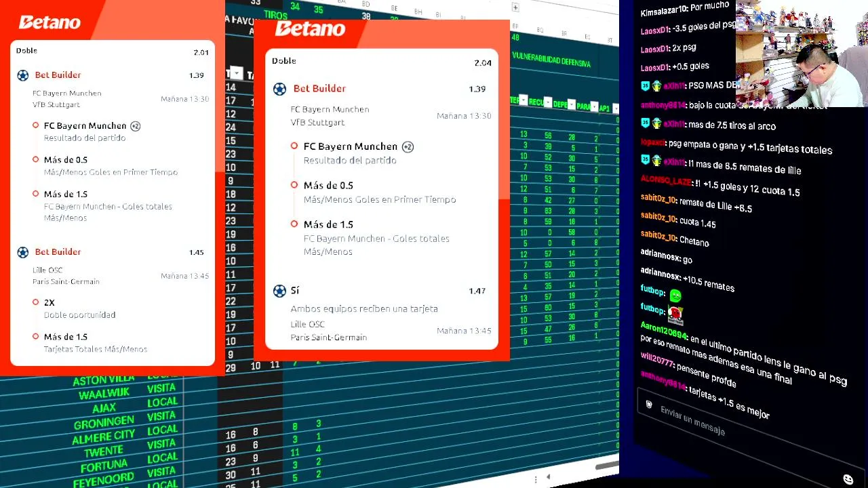
Task: Click the WAALWIJK team cell in the spreadsheet
Action: (x=104, y=394)
